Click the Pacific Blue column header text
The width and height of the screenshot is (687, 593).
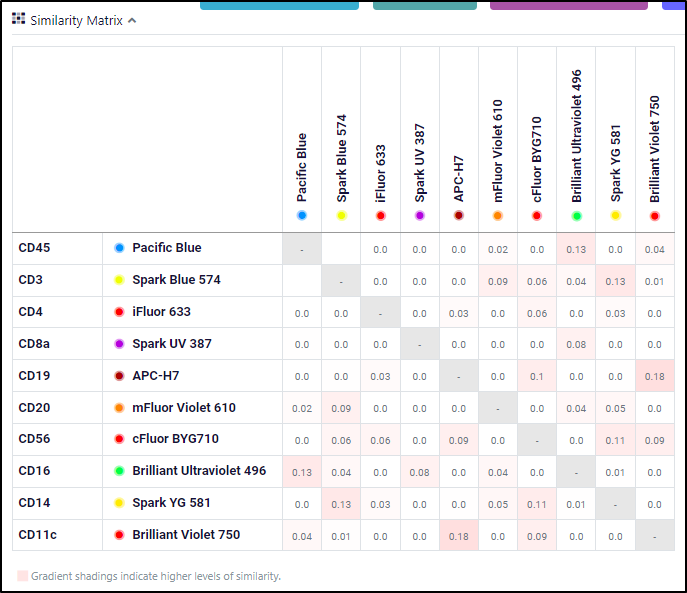click(x=302, y=168)
